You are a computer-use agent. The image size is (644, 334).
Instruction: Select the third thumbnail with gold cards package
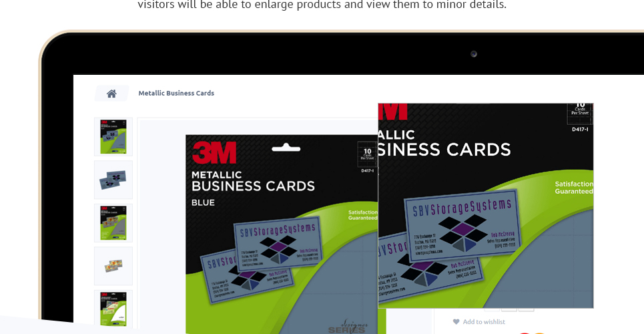point(113,223)
